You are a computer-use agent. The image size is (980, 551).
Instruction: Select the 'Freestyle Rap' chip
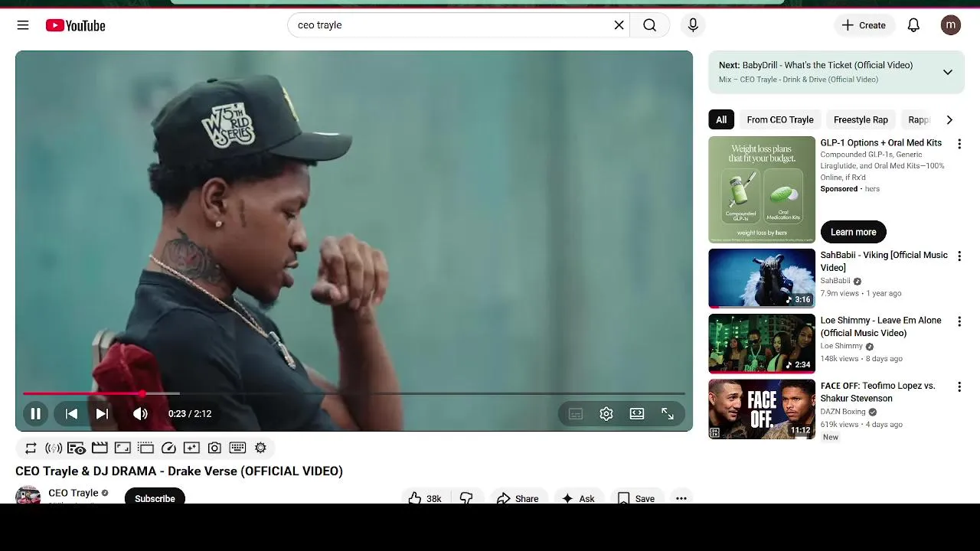[861, 119]
